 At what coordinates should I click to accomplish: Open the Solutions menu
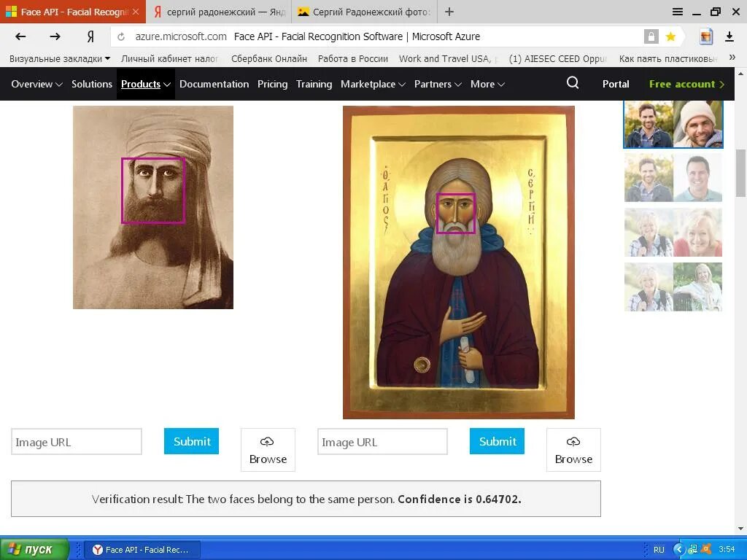91,84
